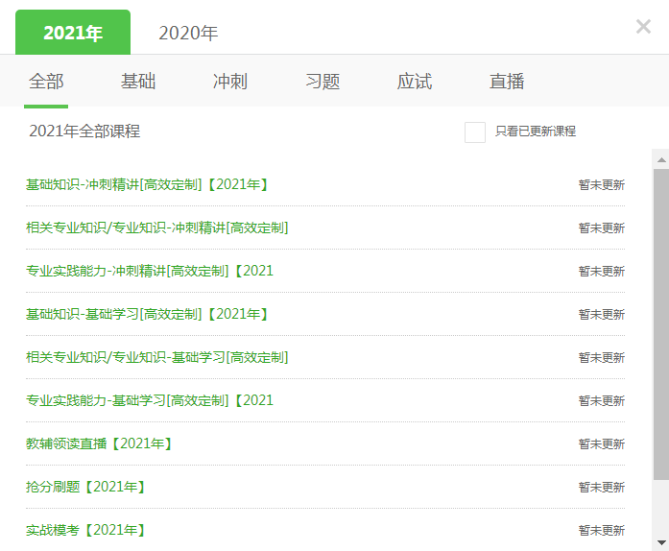Open 专业实践能力-基础学习[高效定制] course
Viewport: 669px width, 551px height.
(x=149, y=400)
